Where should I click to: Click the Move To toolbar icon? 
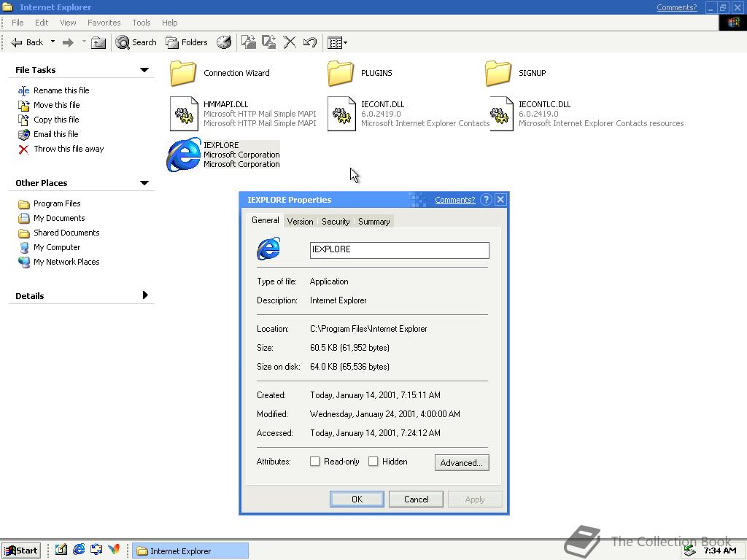coord(249,42)
